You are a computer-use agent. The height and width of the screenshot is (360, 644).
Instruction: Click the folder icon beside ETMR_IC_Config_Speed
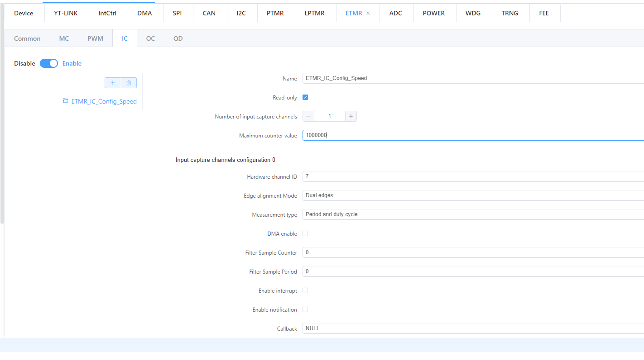(66, 101)
